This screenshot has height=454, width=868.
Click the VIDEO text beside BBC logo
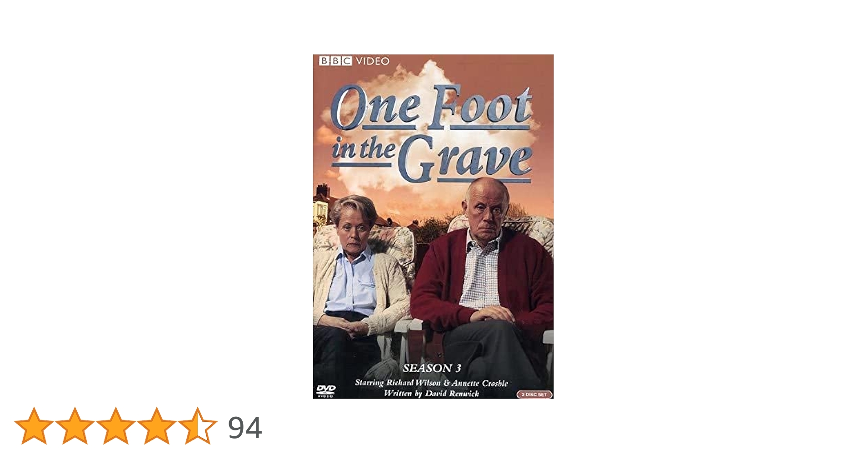click(372, 61)
